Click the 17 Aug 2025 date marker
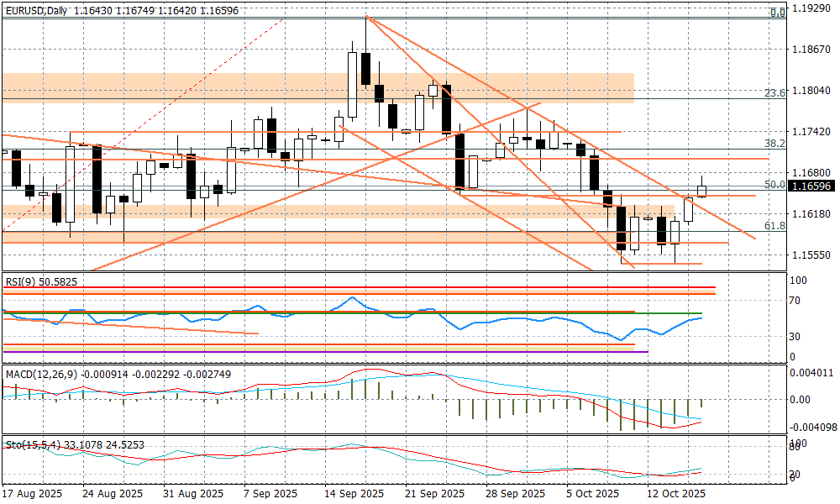Viewport: 840px width, 504px height. coord(33,494)
